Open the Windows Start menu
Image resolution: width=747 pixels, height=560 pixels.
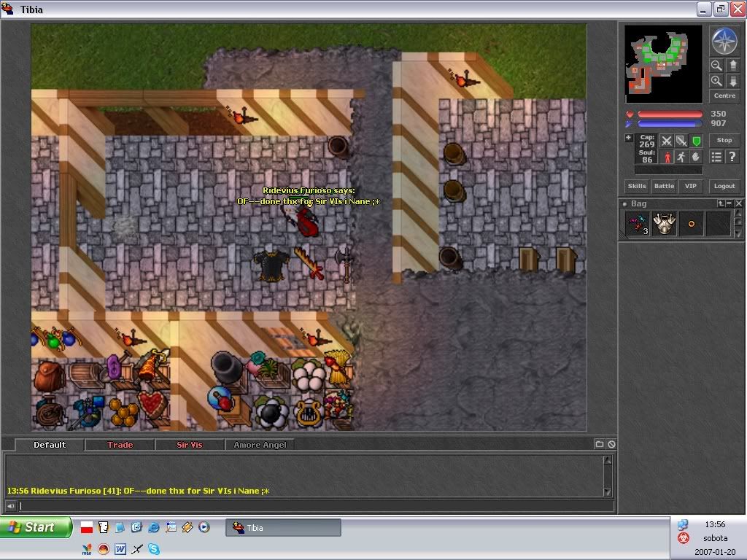pos(36,527)
